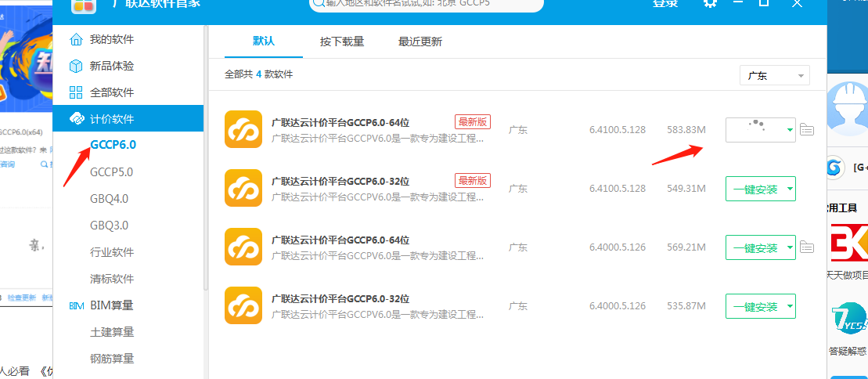
Task: Click the helmet avatar in right window
Action: (x=847, y=109)
